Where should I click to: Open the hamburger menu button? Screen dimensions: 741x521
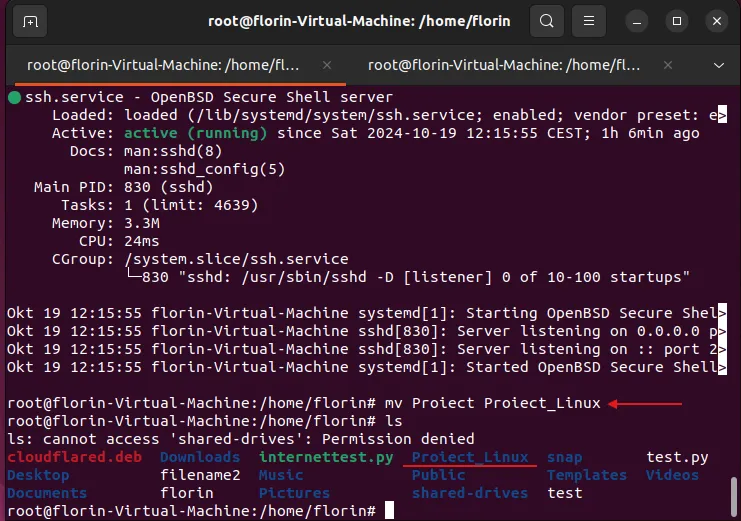pyautogui.click(x=591, y=21)
